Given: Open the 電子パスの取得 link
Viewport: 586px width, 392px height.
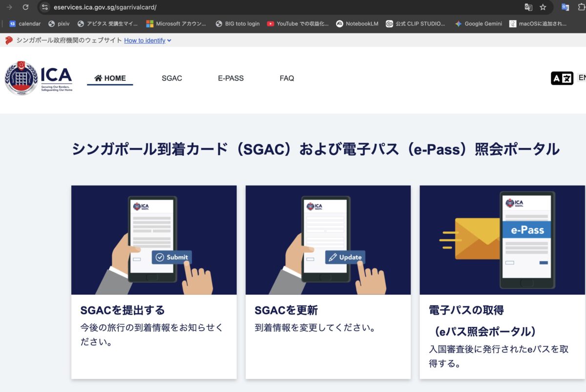Looking at the screenshot, I should [466, 310].
